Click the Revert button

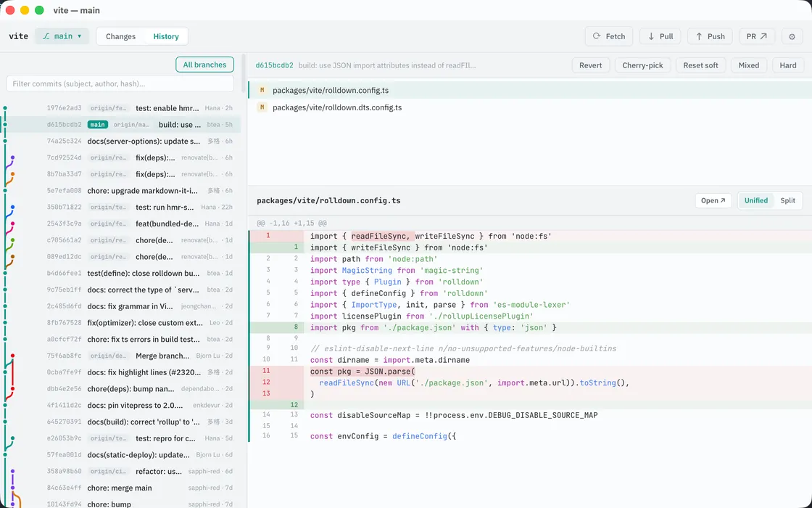tap(590, 65)
